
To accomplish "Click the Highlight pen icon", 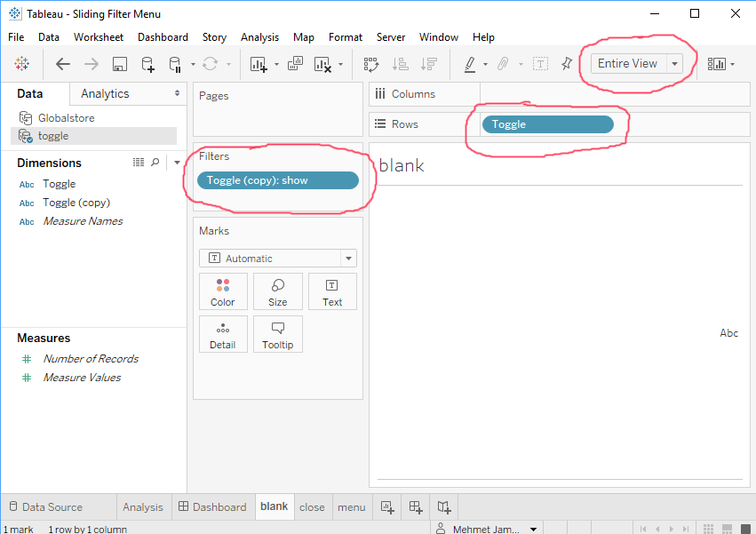I will point(469,63).
